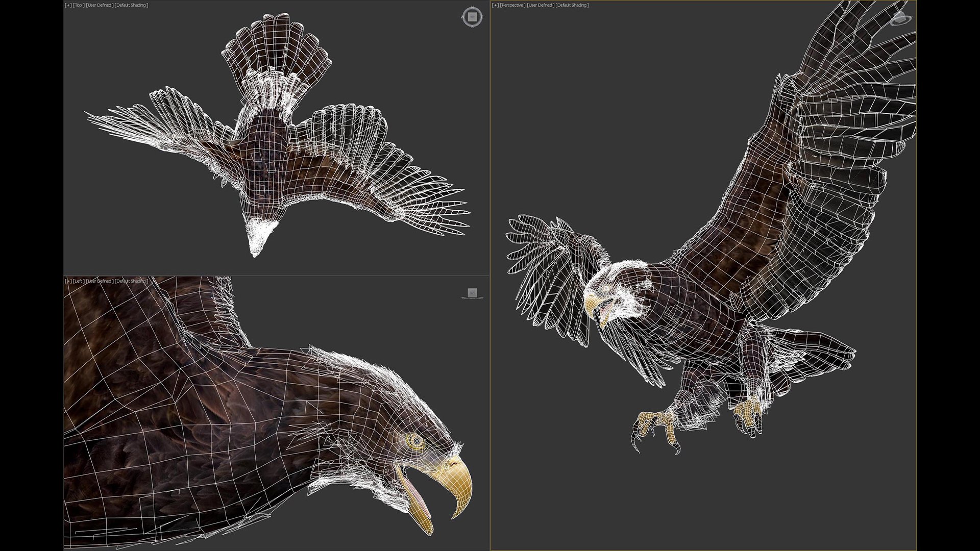The image size is (980, 551).
Task: Open the [+] menu of the Perspective viewport
Action: coord(495,5)
